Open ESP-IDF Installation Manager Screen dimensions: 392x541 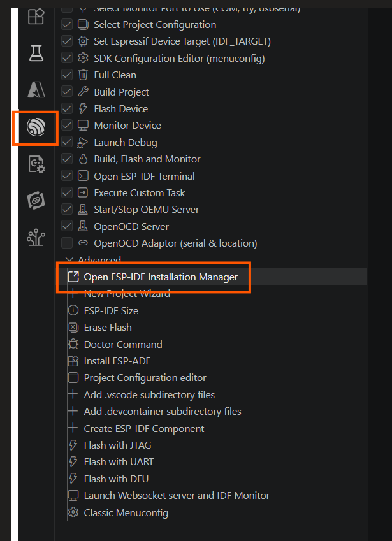(161, 277)
